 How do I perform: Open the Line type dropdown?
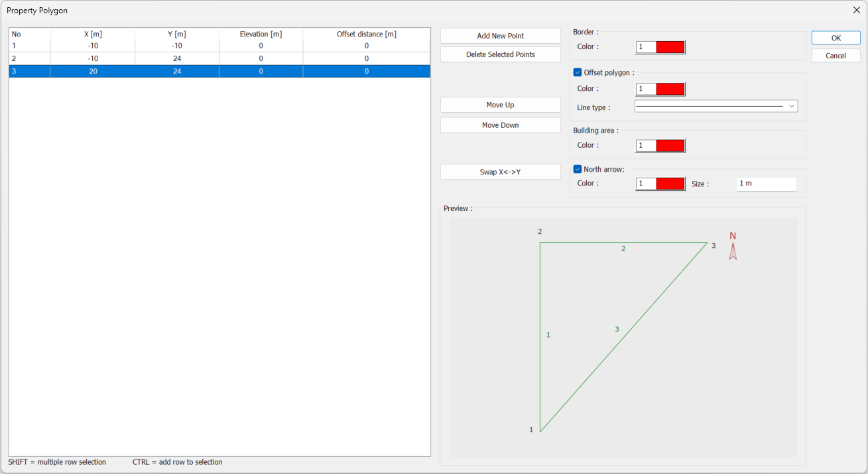[715, 106]
